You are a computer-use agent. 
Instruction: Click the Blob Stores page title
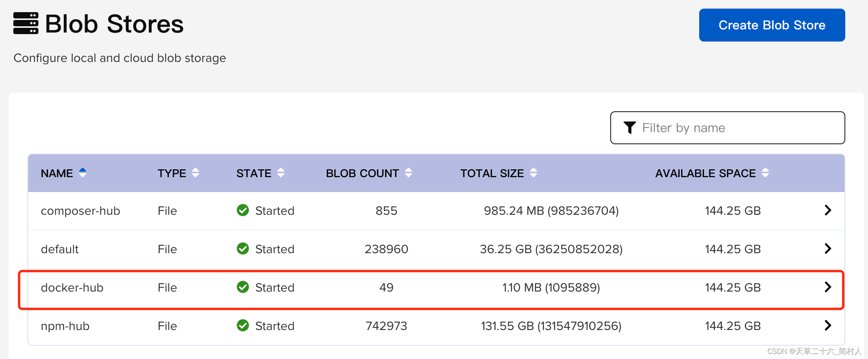point(114,24)
